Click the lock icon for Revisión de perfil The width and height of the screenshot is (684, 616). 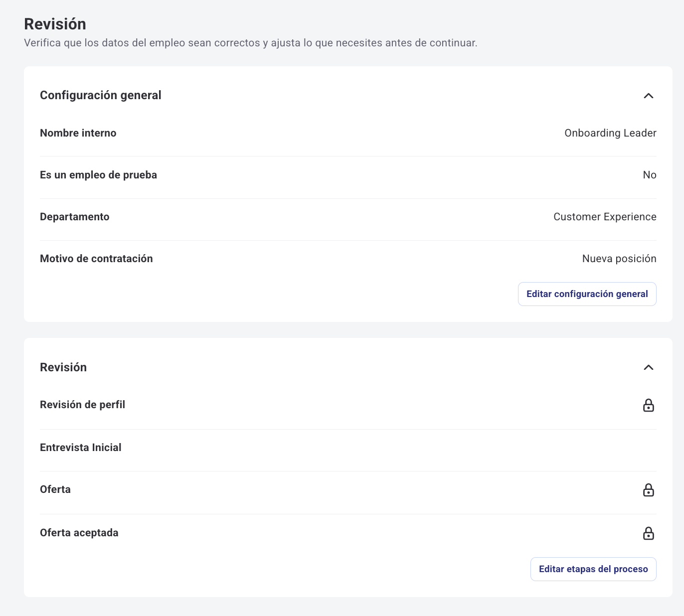pyautogui.click(x=648, y=405)
